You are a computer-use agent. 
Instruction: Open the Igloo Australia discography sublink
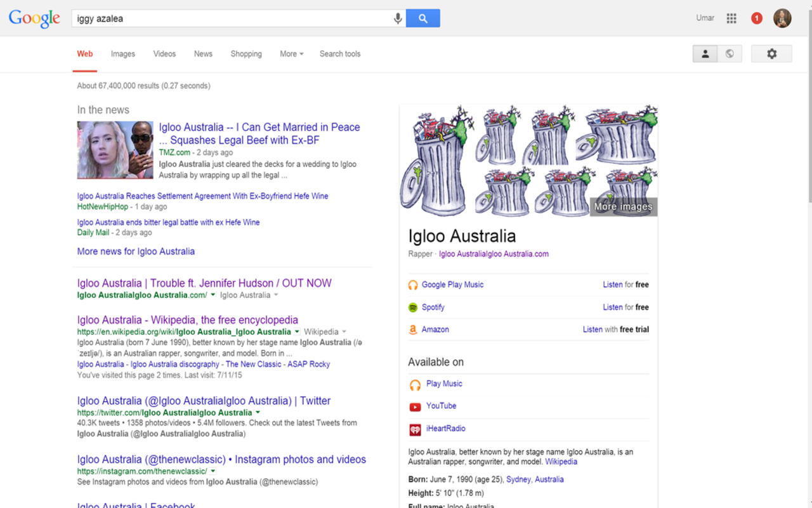pos(176,364)
